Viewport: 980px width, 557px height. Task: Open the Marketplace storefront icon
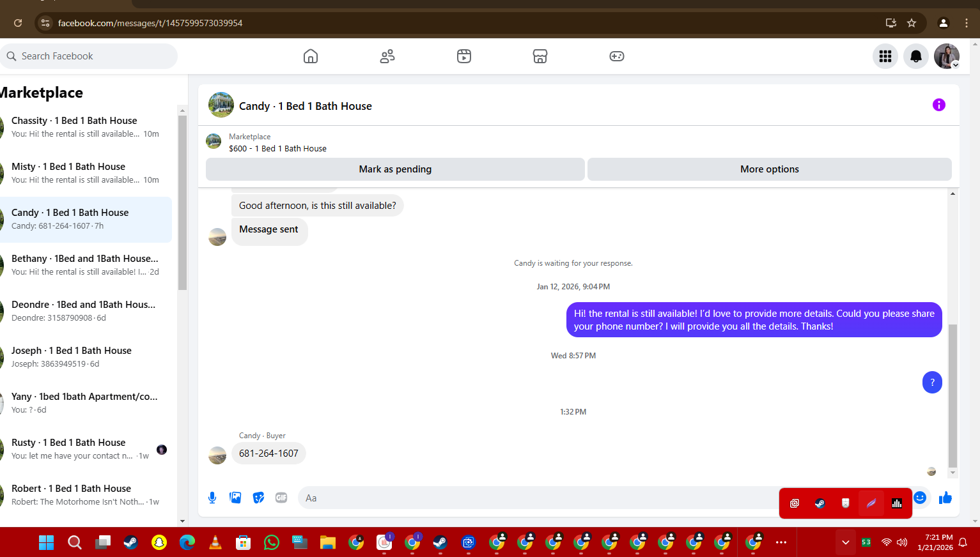point(540,56)
